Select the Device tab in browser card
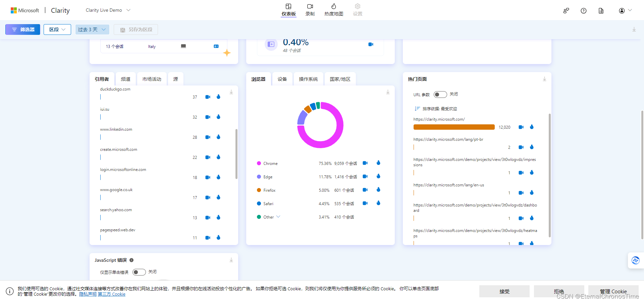The width and height of the screenshot is (644, 302). pos(282,79)
